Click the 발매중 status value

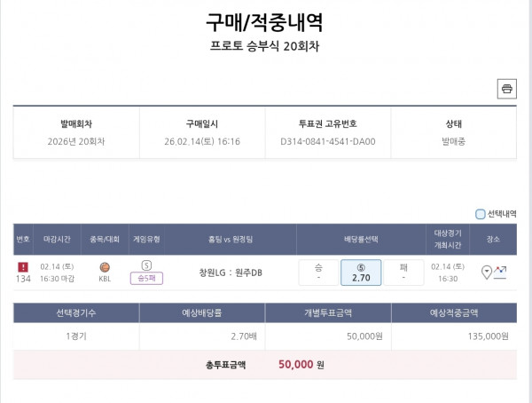pyautogui.click(x=454, y=141)
